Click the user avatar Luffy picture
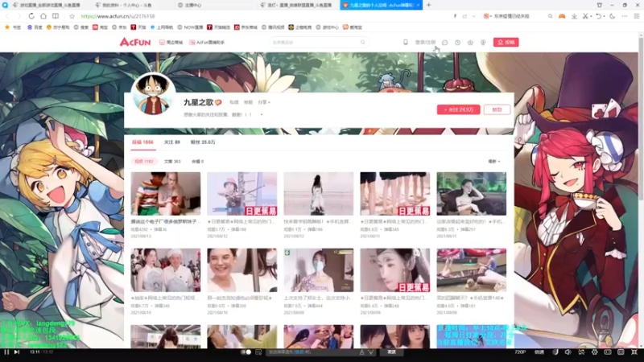Viewport: 644px width, 362px height. (x=153, y=93)
